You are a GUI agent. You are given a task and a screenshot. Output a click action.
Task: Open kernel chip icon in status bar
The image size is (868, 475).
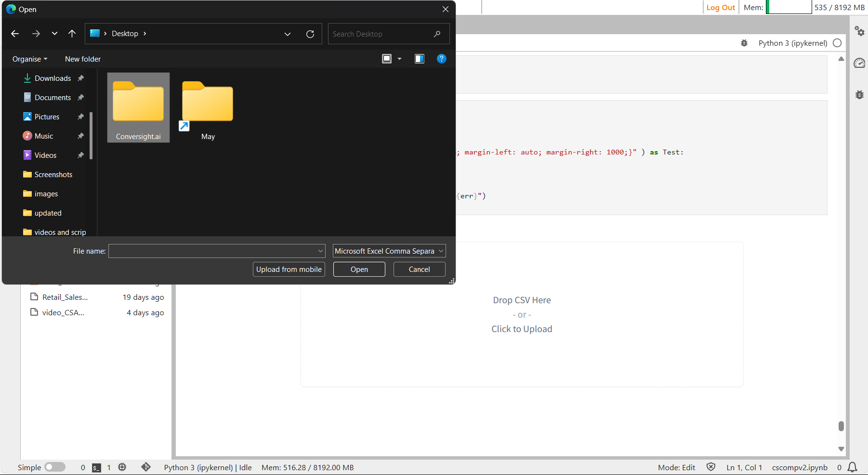[122, 467]
